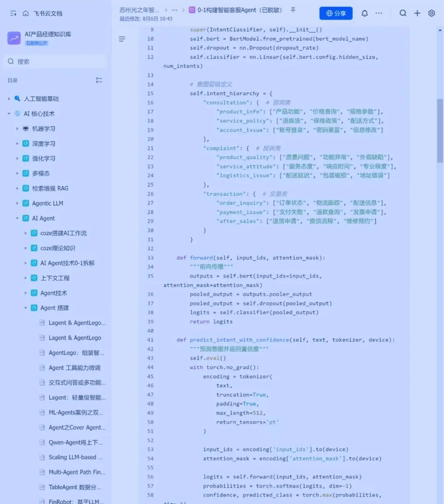
Task: Click the search magnifier icon in header
Action: pyautogui.click(x=403, y=13)
